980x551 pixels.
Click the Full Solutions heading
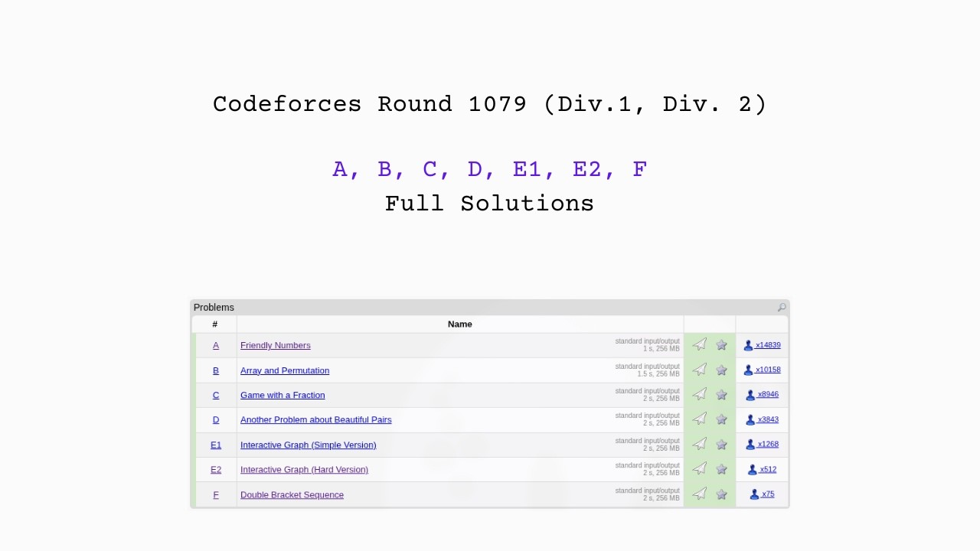490,204
